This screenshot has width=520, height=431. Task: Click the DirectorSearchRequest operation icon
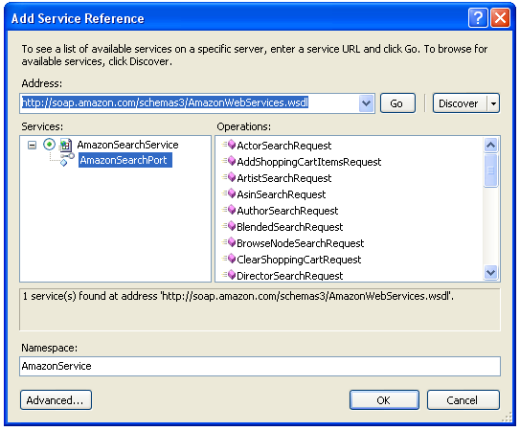[229, 275]
